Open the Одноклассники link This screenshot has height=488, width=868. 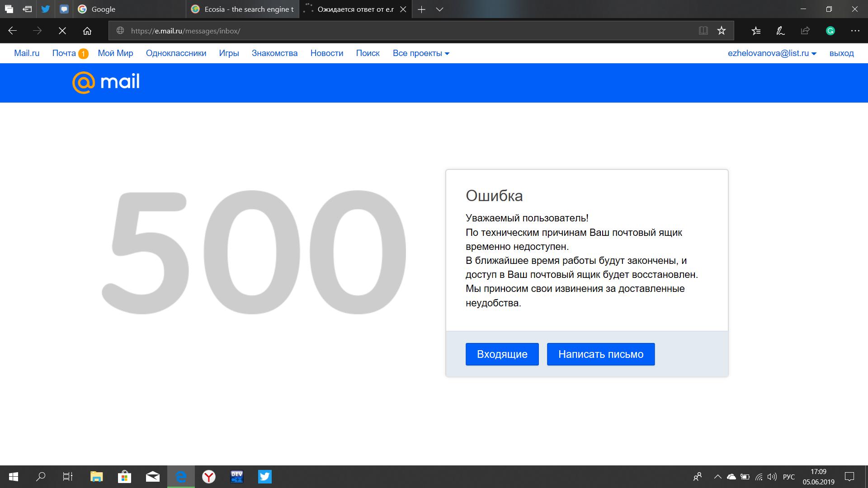point(176,53)
